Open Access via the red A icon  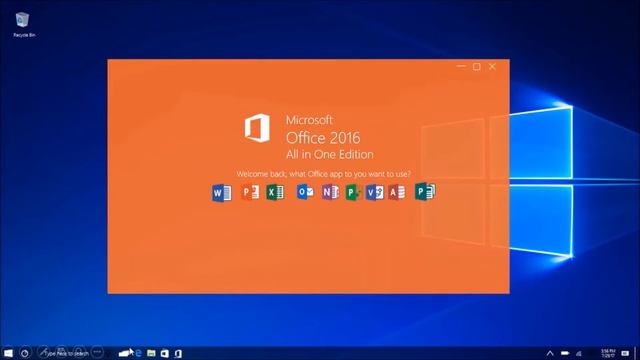(396, 192)
